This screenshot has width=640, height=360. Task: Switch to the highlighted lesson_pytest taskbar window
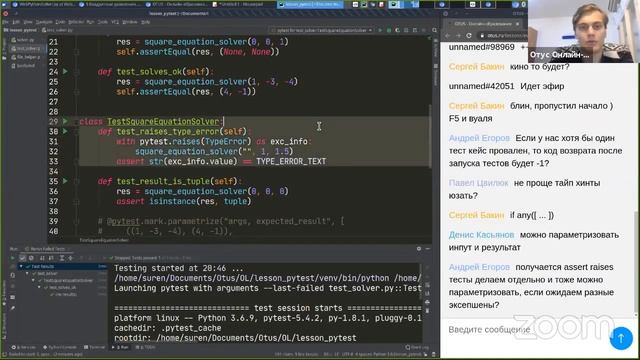(311, 4)
